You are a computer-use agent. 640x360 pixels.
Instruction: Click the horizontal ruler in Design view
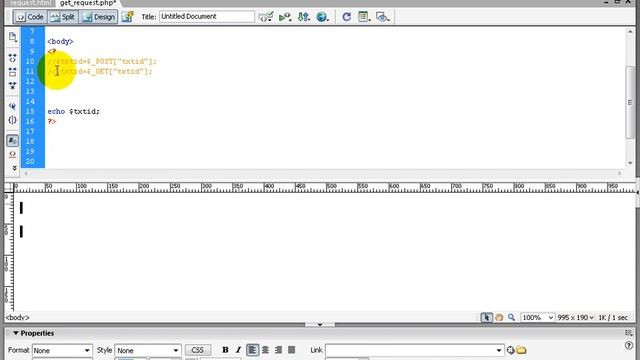click(x=324, y=187)
